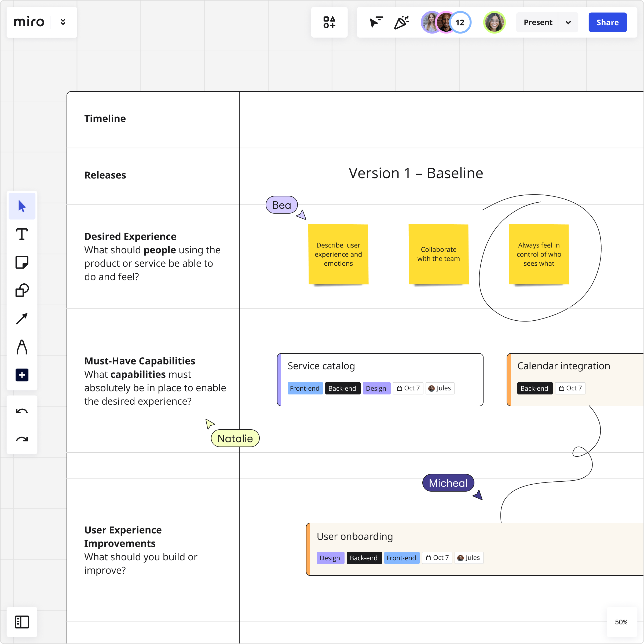Screen dimensions: 644x644
Task: Open more tools plus button
Action: tap(22, 375)
